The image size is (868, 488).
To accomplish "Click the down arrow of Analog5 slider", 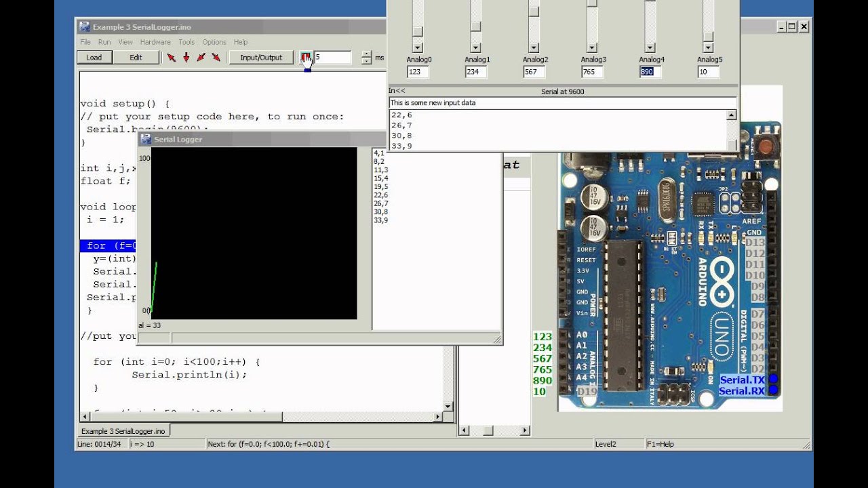I will pos(709,48).
